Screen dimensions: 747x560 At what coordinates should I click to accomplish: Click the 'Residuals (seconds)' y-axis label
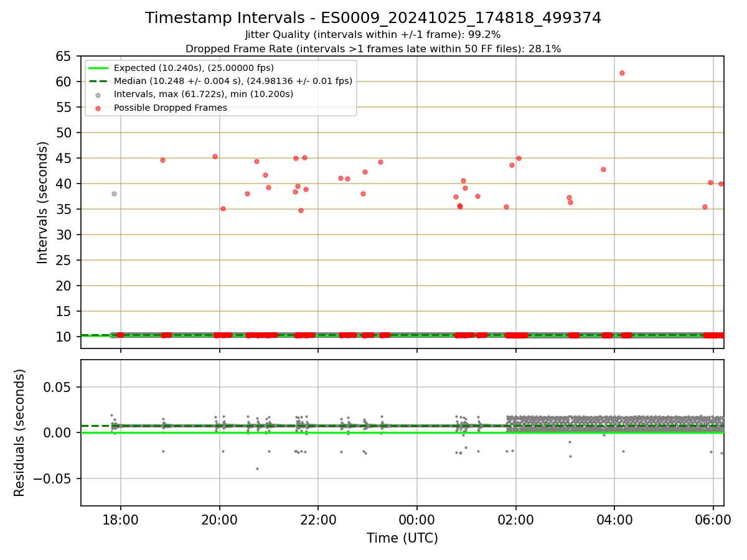coord(20,432)
